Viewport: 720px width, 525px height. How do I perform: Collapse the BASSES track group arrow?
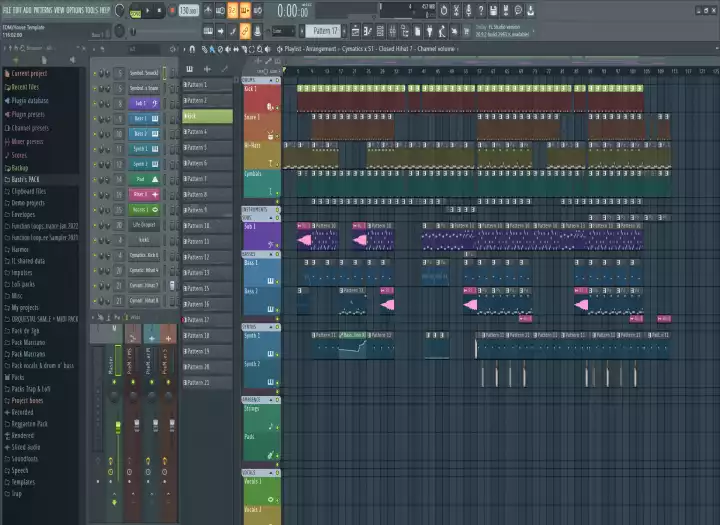coord(271,254)
